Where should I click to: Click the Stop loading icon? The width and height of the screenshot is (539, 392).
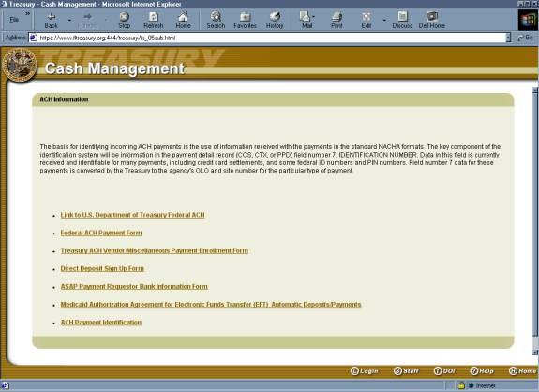(x=124, y=21)
